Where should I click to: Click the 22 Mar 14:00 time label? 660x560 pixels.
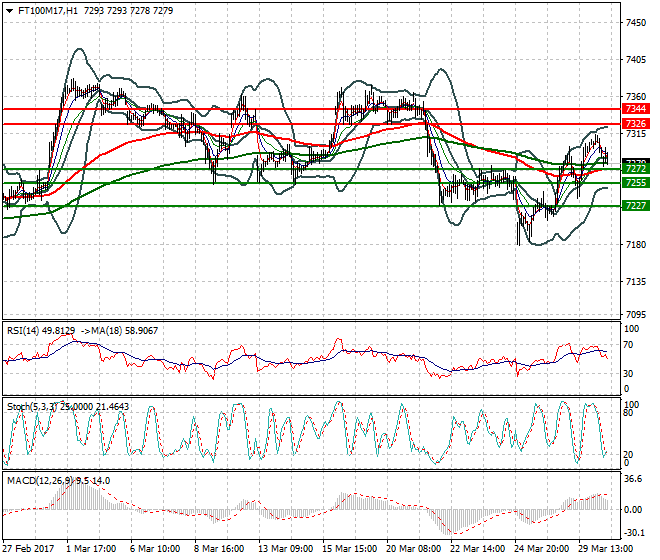478,549
